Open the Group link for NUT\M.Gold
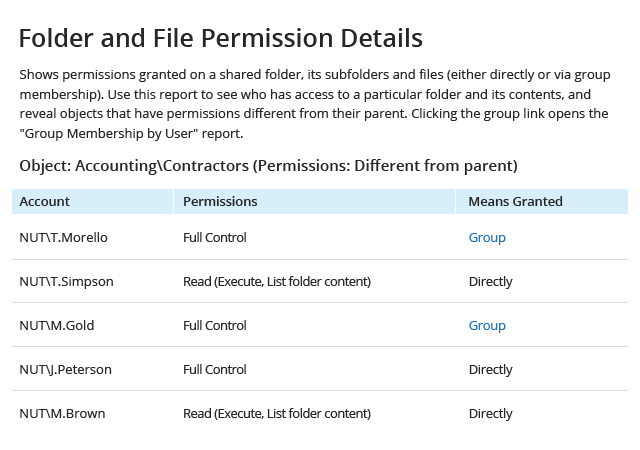This screenshot has width=640, height=450. (x=487, y=325)
